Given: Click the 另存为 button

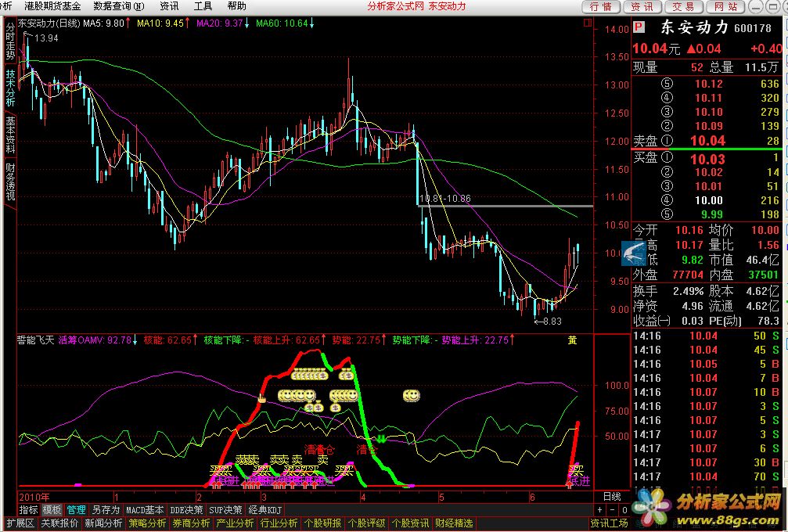Looking at the screenshot, I should 106,510.
